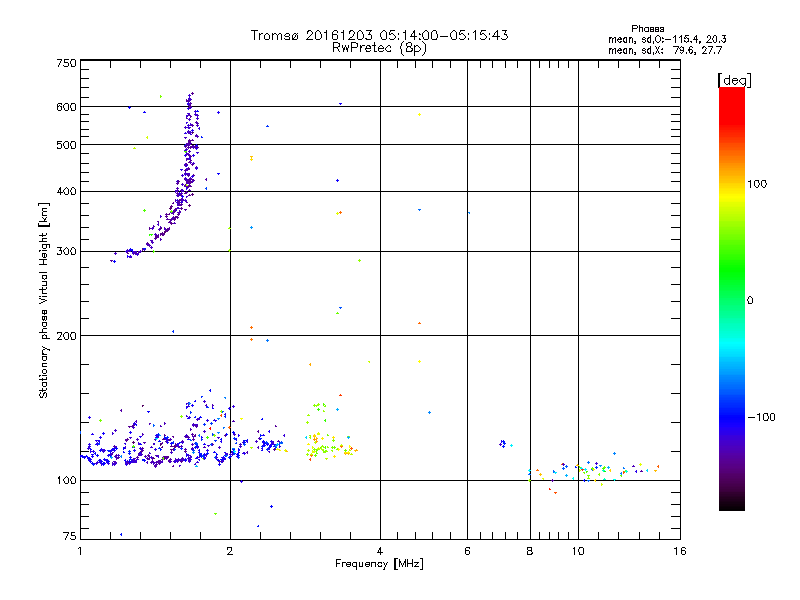Click the '0' color bar tick label

(750, 301)
